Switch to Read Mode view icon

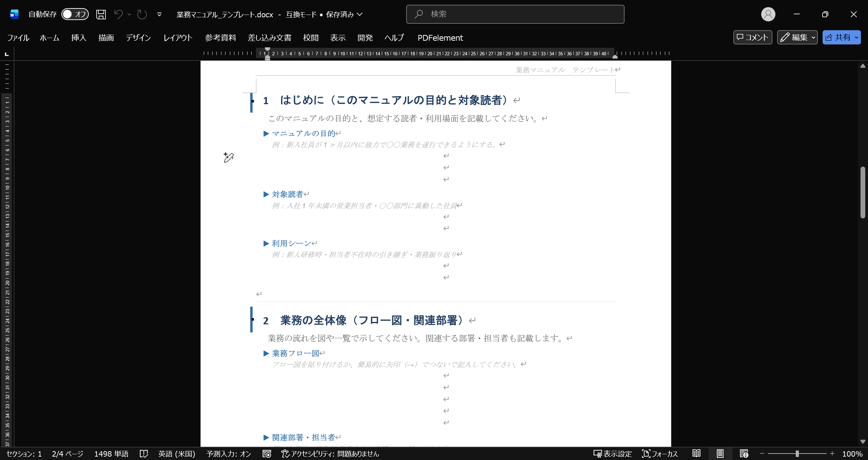point(696,454)
